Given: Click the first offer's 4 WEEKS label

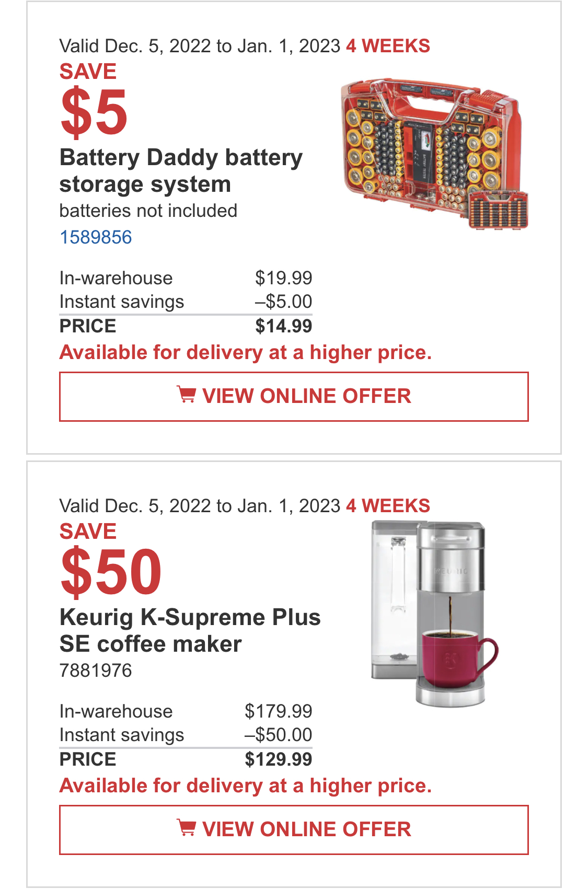Looking at the screenshot, I should pyautogui.click(x=388, y=46).
